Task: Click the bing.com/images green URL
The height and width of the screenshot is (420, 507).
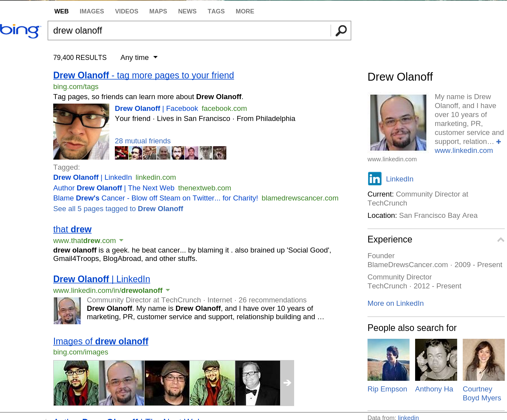Action: point(81,352)
